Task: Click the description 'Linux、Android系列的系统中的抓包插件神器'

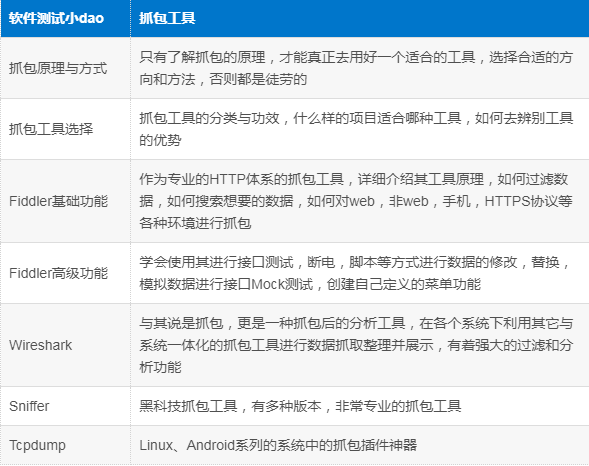Action: coord(278,445)
